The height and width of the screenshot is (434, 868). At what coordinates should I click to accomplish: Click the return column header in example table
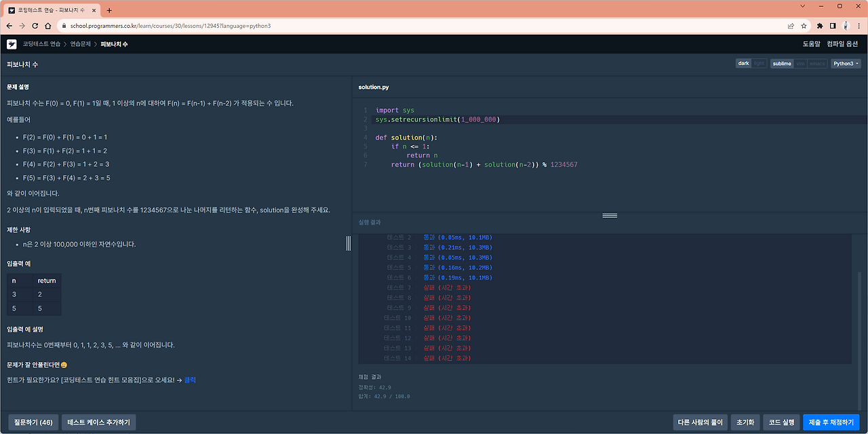pos(47,281)
